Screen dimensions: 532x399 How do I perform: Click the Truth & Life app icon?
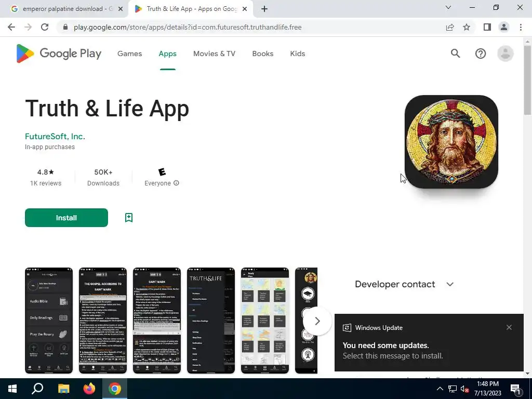pos(451,142)
